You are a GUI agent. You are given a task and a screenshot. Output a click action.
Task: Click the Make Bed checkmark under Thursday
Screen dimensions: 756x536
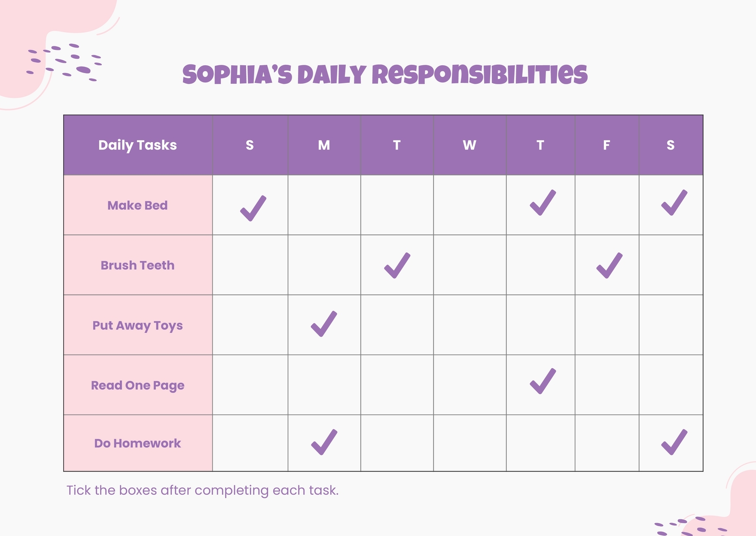pyautogui.click(x=543, y=203)
